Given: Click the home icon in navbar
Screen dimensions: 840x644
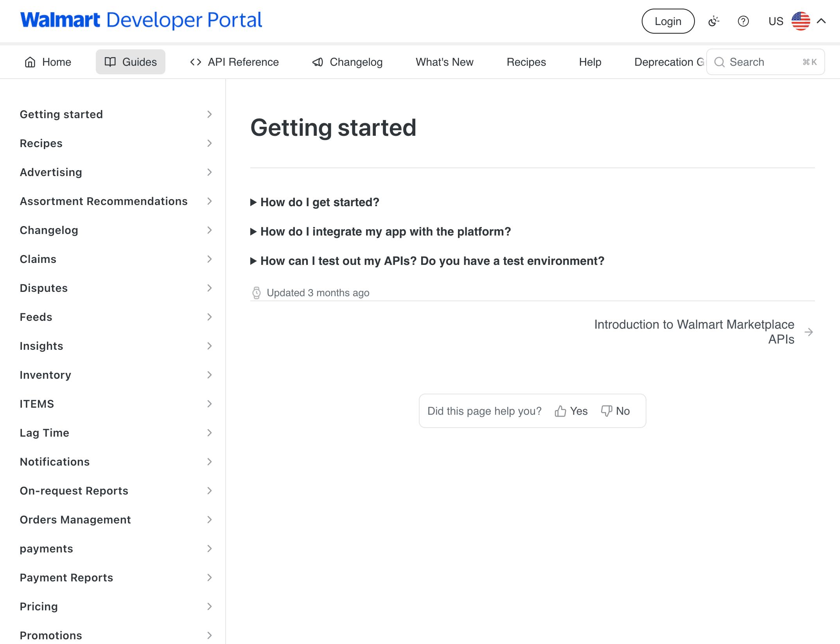Looking at the screenshot, I should [30, 62].
